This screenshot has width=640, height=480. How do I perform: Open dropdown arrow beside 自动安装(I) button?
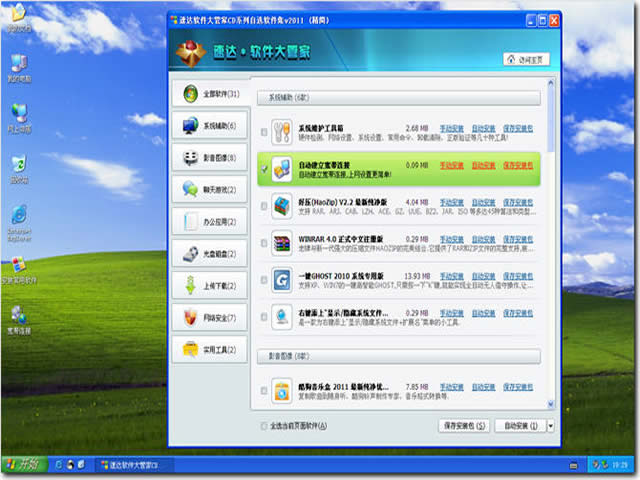pyautogui.click(x=550, y=426)
